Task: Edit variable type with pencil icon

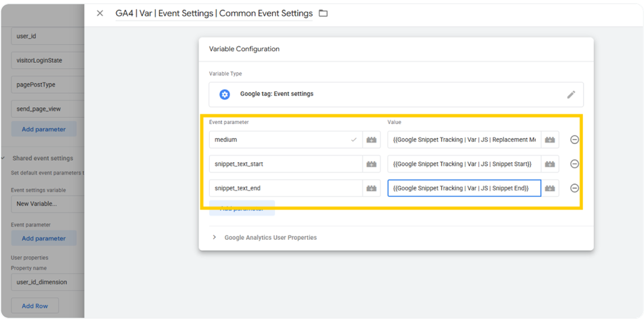Action: [571, 95]
